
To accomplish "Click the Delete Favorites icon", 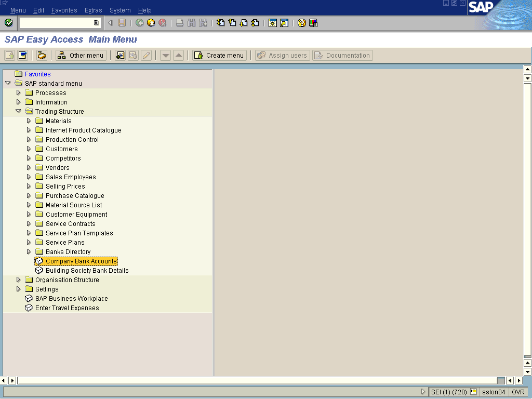I will [x=133, y=55].
